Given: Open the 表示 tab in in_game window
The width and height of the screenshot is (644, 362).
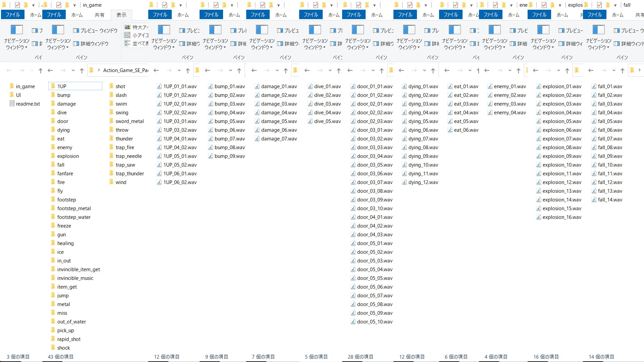Looking at the screenshot, I should pos(121,15).
